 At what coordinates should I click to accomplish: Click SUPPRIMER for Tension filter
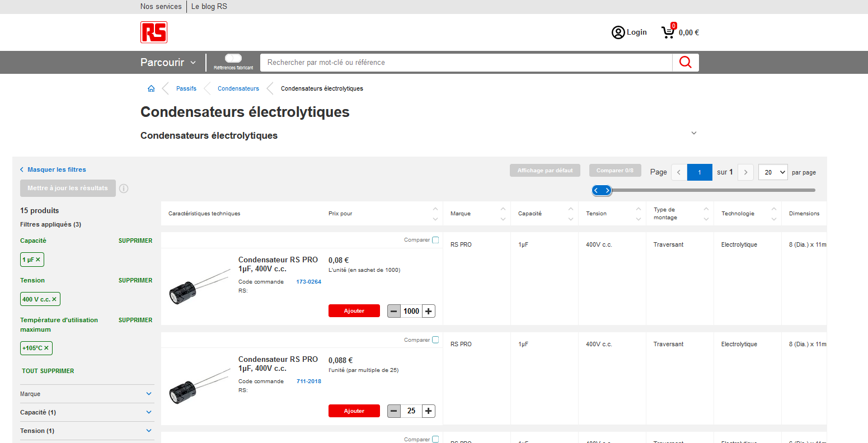pyautogui.click(x=135, y=280)
